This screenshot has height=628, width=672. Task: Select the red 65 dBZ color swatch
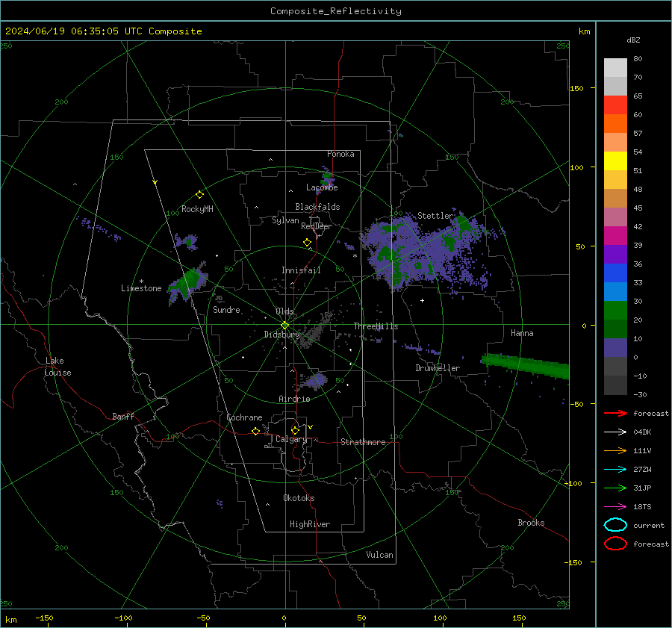pos(615,105)
